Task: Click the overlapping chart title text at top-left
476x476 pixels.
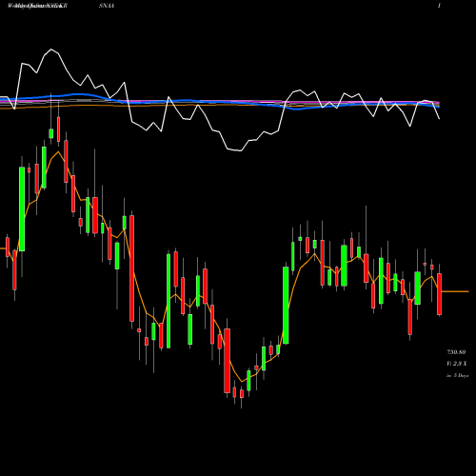Action: 38,6
